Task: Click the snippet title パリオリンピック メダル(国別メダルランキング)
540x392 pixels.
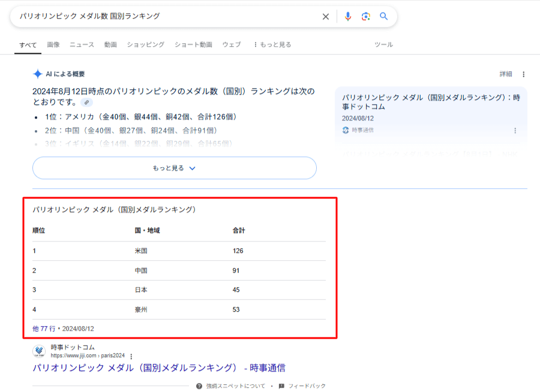Action: (115, 210)
